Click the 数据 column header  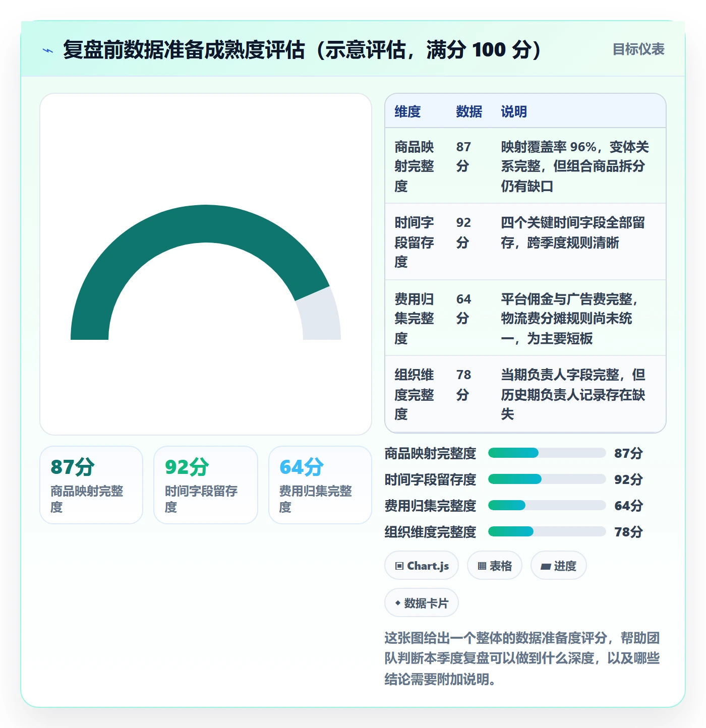[469, 111]
